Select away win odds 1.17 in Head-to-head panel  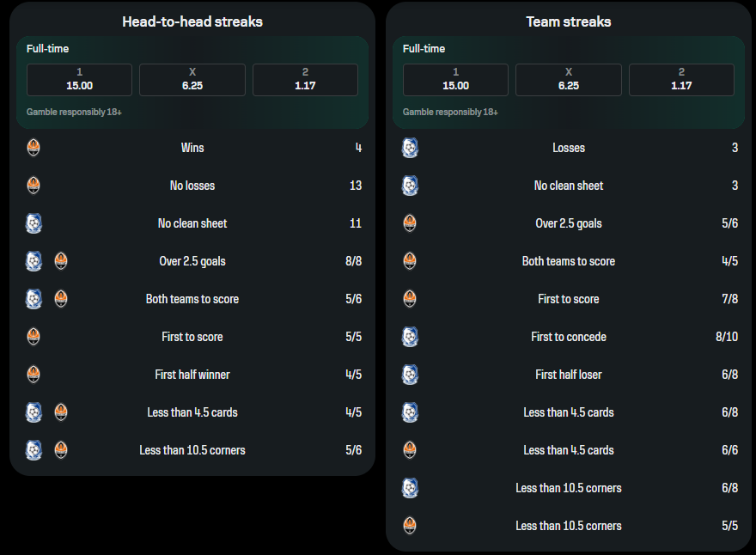tap(305, 80)
